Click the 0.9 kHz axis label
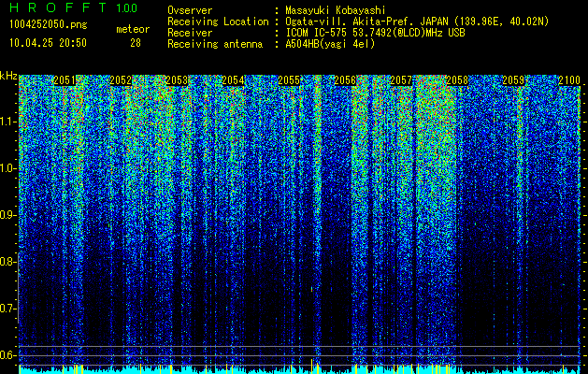 [7, 215]
